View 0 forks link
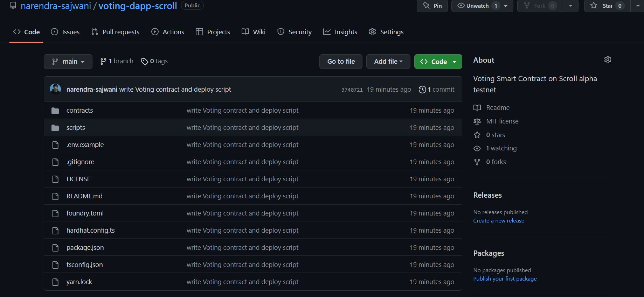The width and height of the screenshot is (644, 297). tap(490, 162)
